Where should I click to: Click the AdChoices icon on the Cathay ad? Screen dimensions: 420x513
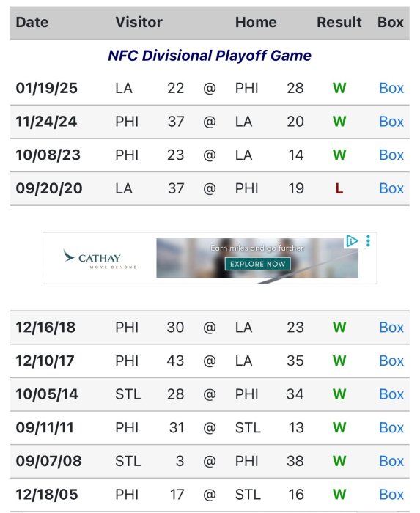(352, 241)
